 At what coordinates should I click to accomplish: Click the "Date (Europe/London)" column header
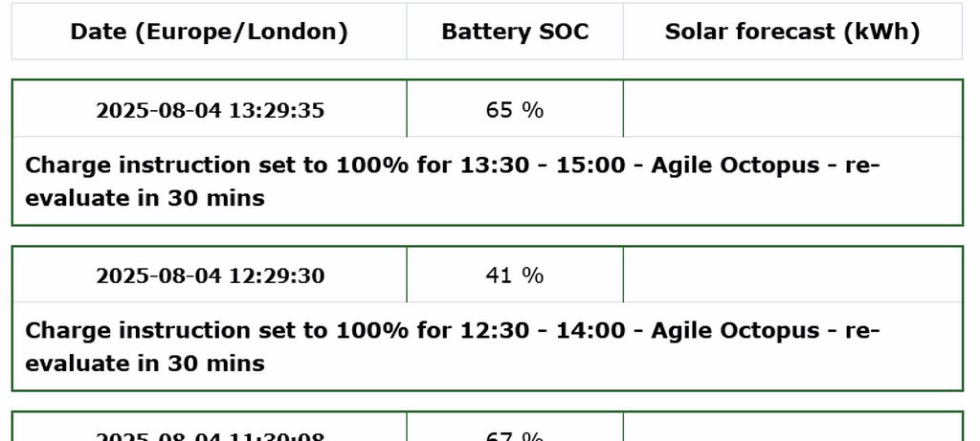coord(209,32)
